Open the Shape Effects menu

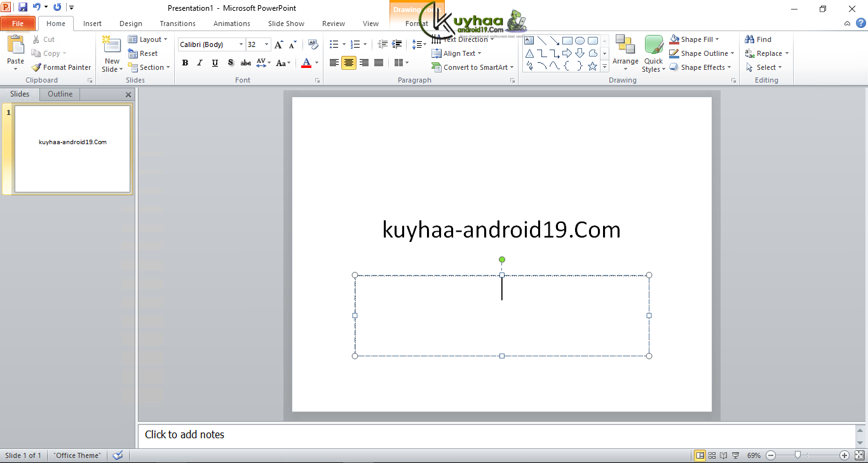(700, 67)
